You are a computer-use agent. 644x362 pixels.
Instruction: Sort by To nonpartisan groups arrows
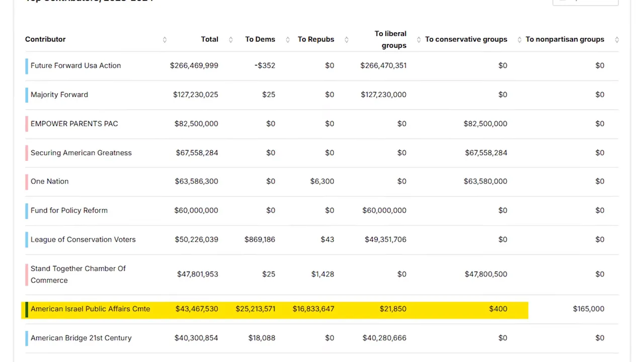click(617, 40)
